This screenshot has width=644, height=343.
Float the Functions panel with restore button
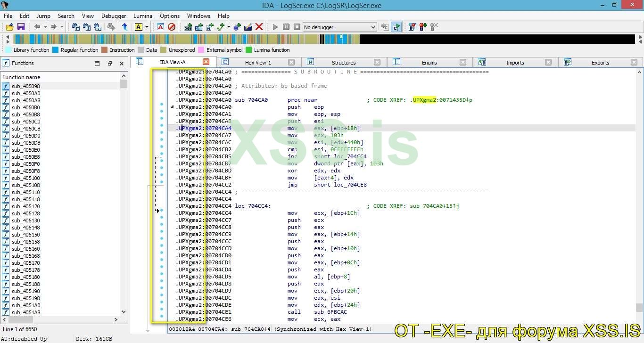click(110, 63)
